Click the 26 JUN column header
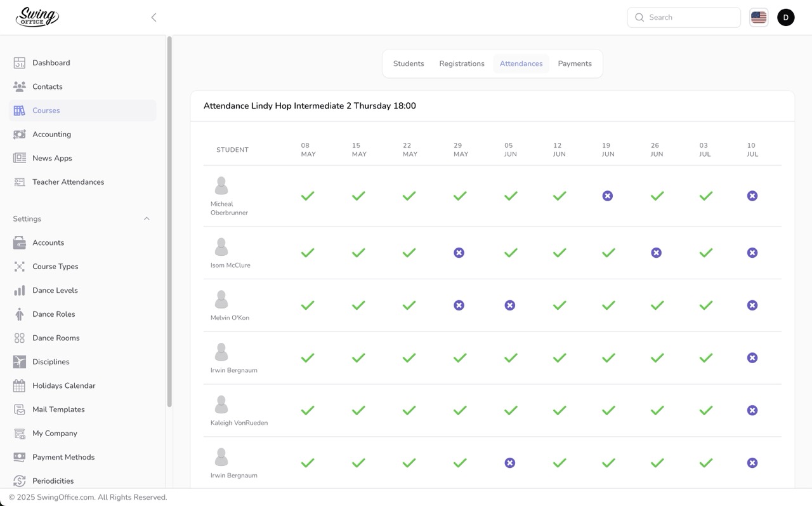 pyautogui.click(x=657, y=150)
